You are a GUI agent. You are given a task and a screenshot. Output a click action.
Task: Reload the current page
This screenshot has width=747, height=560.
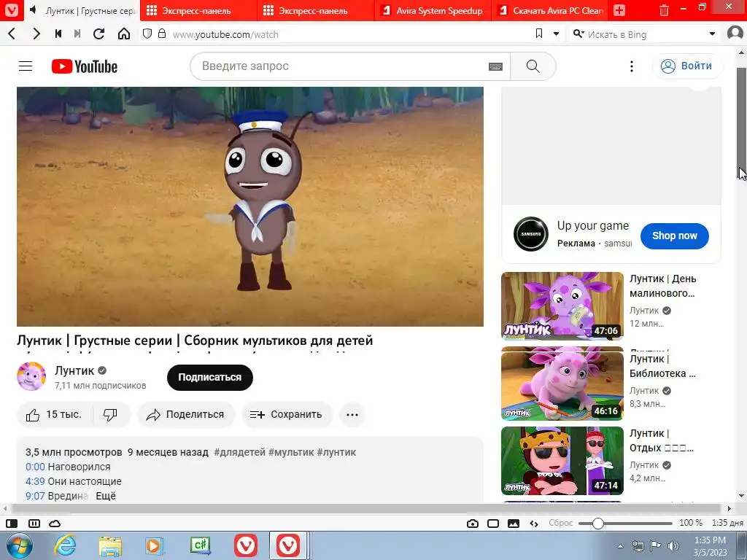(x=99, y=34)
